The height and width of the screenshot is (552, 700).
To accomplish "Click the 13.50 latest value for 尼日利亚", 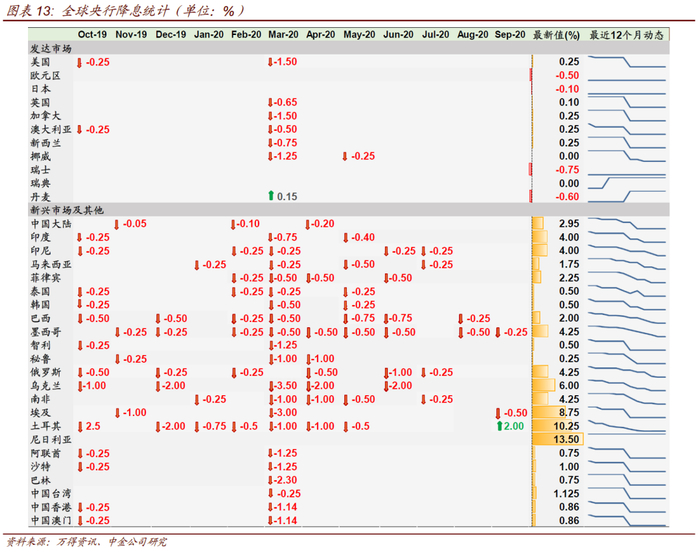I will tap(566, 439).
